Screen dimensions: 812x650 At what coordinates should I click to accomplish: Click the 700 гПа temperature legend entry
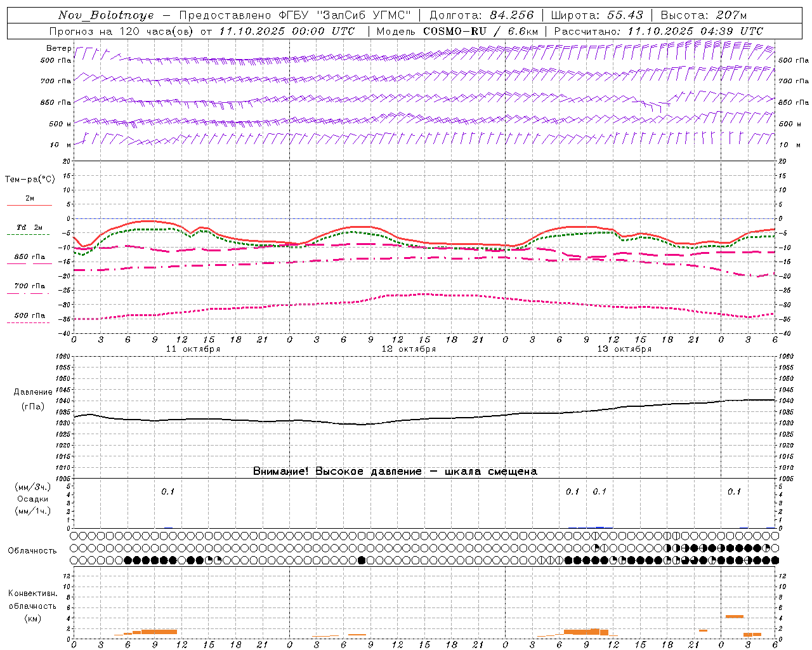[x=30, y=286]
